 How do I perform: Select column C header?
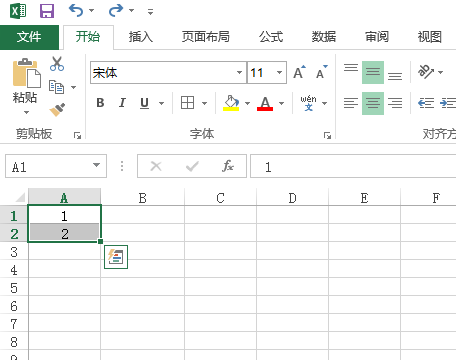220,198
